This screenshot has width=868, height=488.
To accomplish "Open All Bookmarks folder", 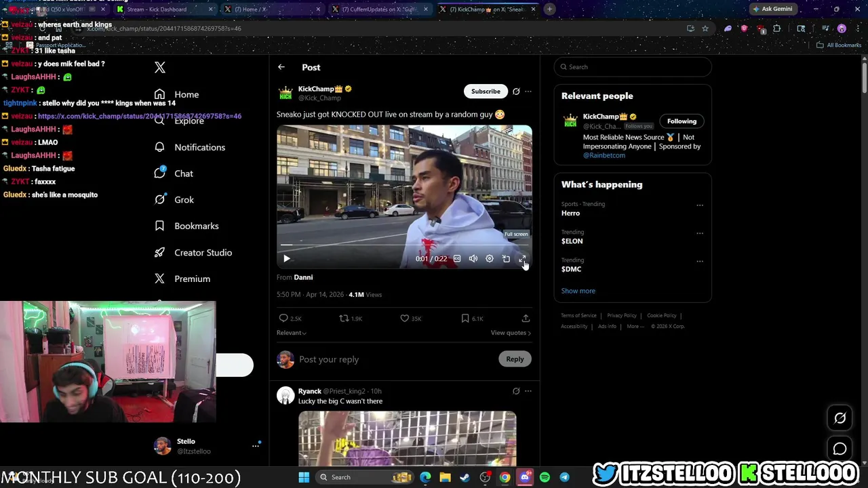I will click(839, 45).
